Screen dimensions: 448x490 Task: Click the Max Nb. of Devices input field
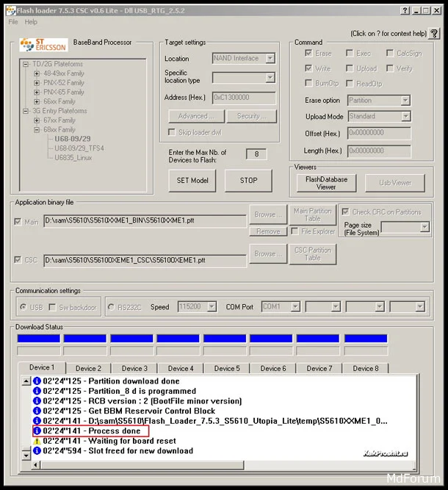click(256, 154)
